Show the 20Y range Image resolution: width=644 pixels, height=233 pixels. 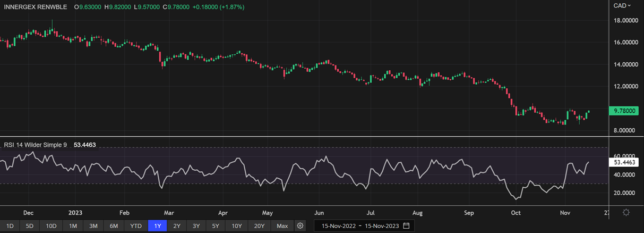[259, 226]
